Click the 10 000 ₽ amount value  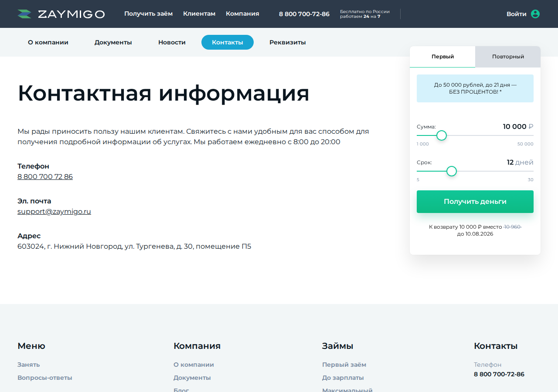(518, 127)
